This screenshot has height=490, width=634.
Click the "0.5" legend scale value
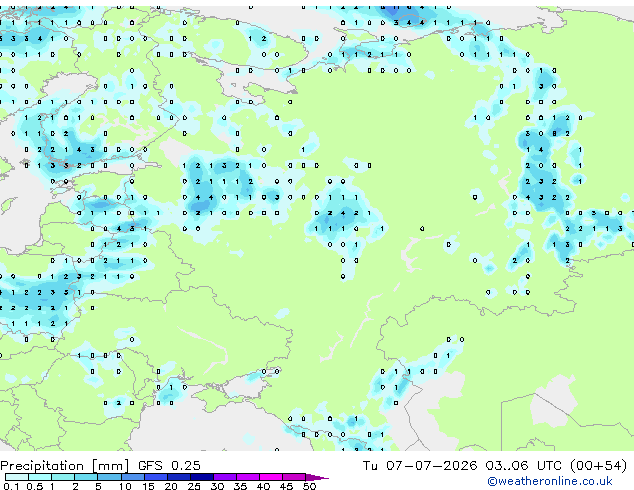pos(34,486)
